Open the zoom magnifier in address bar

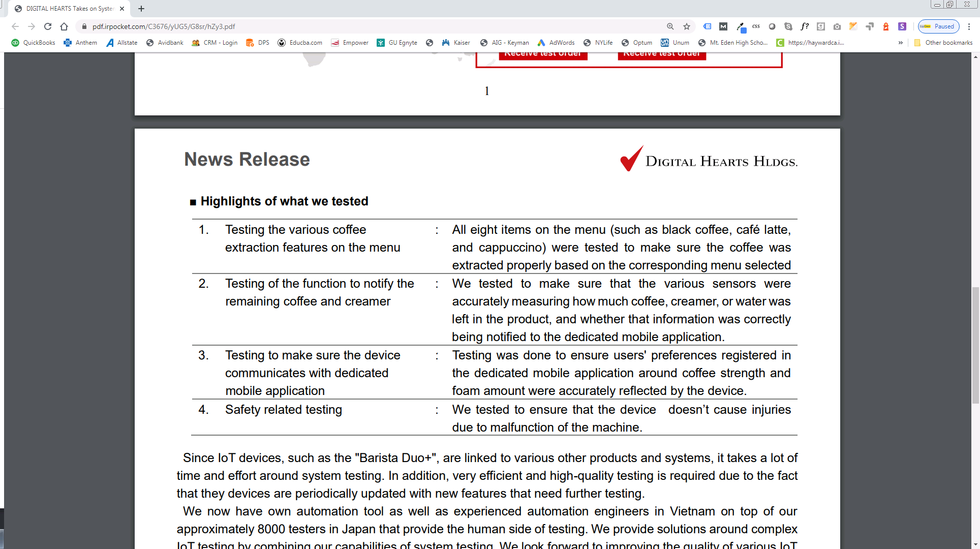(x=670, y=26)
